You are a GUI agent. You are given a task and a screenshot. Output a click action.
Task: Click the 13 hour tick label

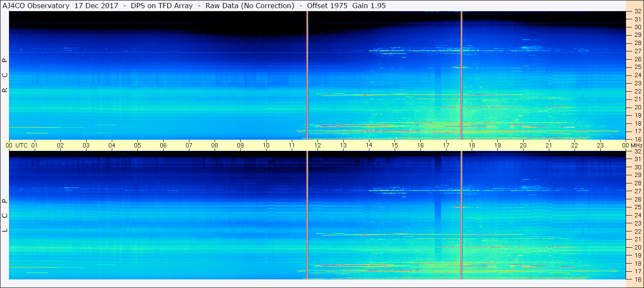(343, 145)
